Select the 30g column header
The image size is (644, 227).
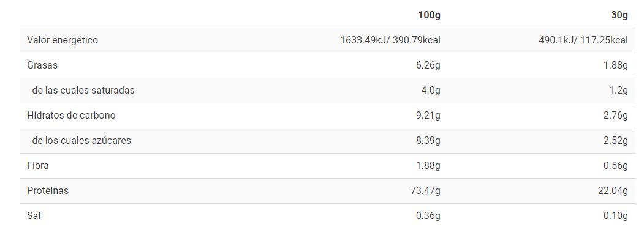[619, 15]
